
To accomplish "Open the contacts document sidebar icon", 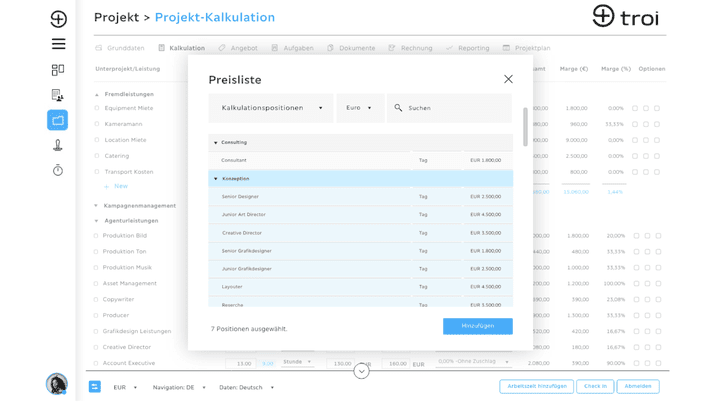I will [x=57, y=95].
